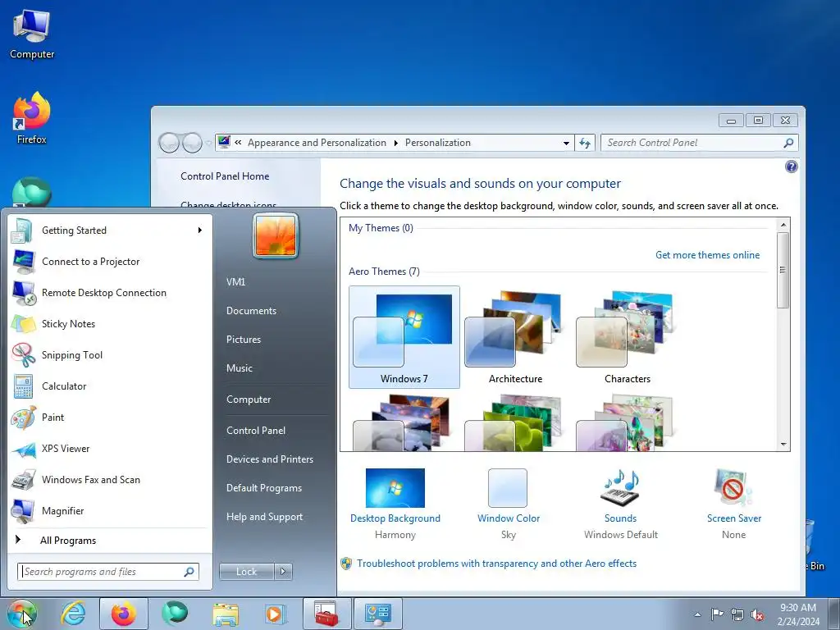Open Pictures from Start menu
Viewport: 840px width, 630px height.
(243, 340)
